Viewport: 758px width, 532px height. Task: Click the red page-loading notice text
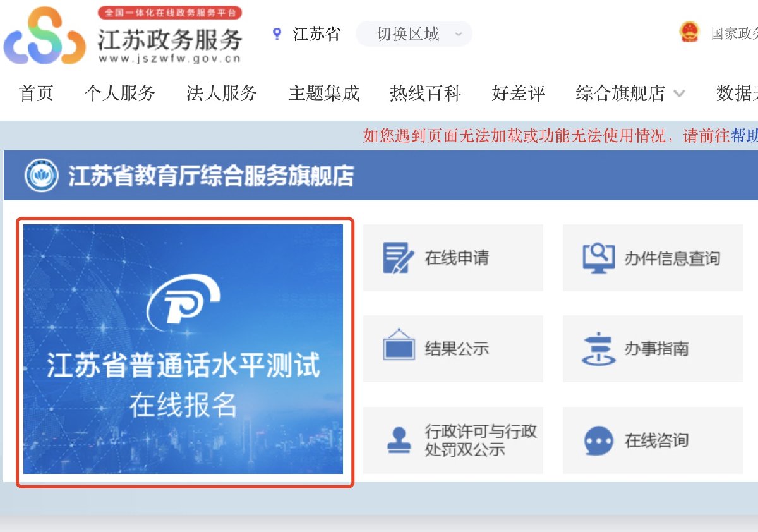coord(546,135)
